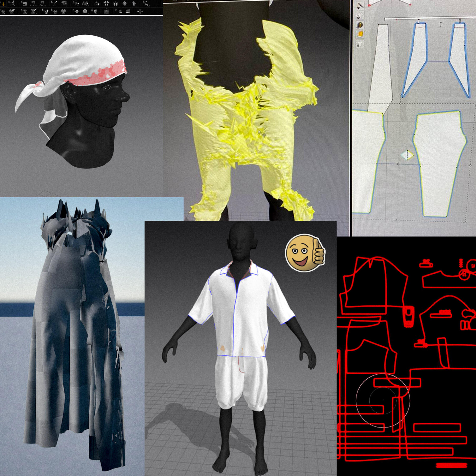Toggle Show Sewing needle-eye icon
Screen dimensions: 476x476
(360, 6)
